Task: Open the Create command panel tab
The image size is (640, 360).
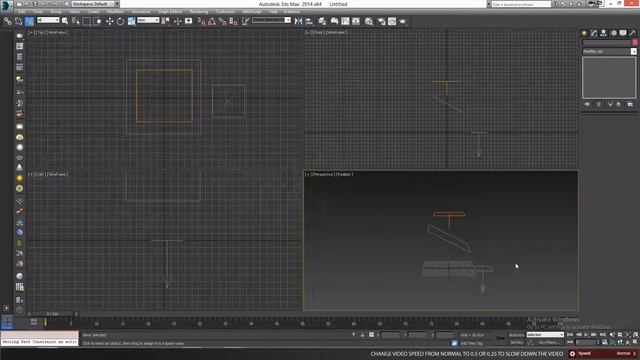Action: [584, 33]
